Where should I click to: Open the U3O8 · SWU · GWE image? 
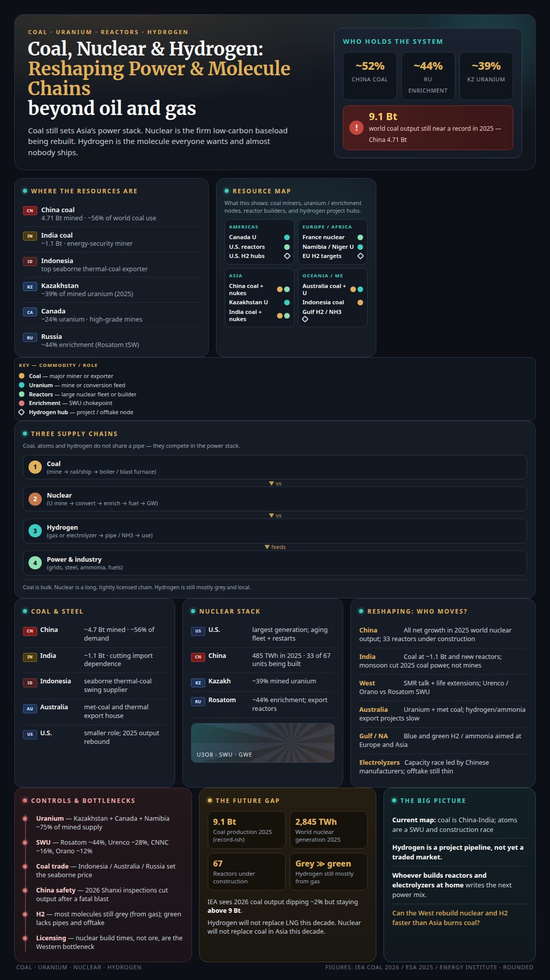[263, 743]
